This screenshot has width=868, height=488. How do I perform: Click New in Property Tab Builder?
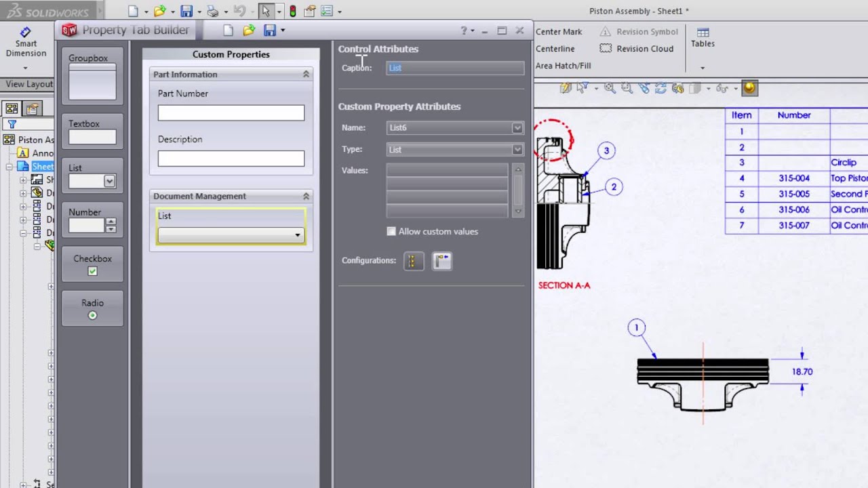click(x=229, y=30)
